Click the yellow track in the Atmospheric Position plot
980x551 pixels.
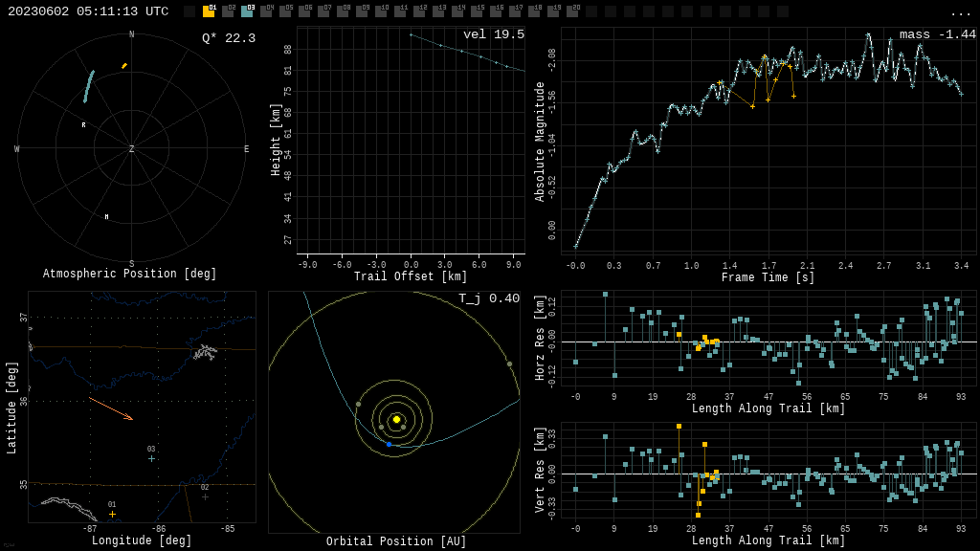pyautogui.click(x=124, y=66)
